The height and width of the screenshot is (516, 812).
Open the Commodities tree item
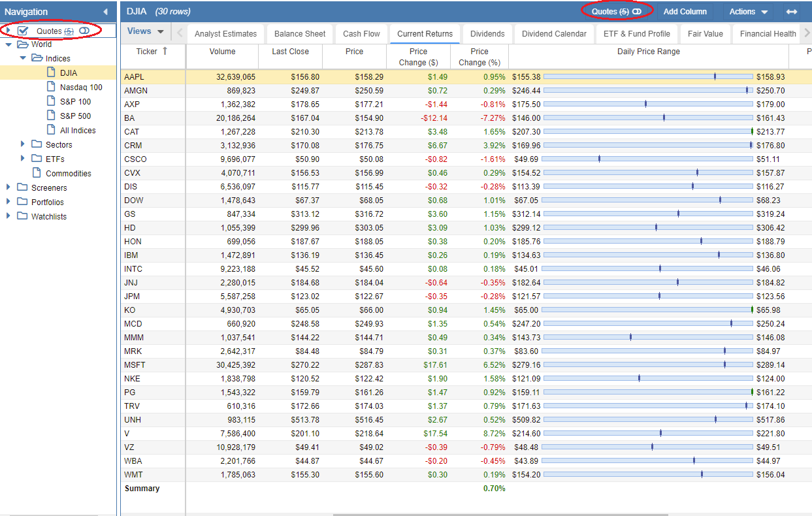coord(69,174)
